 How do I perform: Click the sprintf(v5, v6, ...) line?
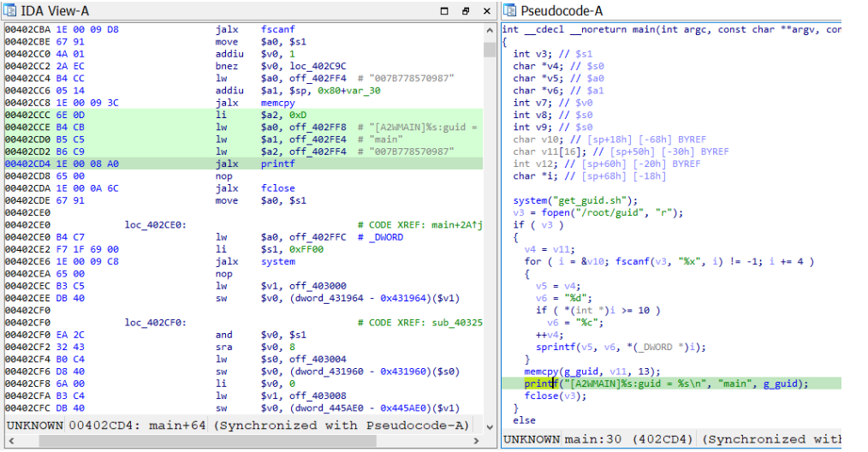(x=621, y=347)
